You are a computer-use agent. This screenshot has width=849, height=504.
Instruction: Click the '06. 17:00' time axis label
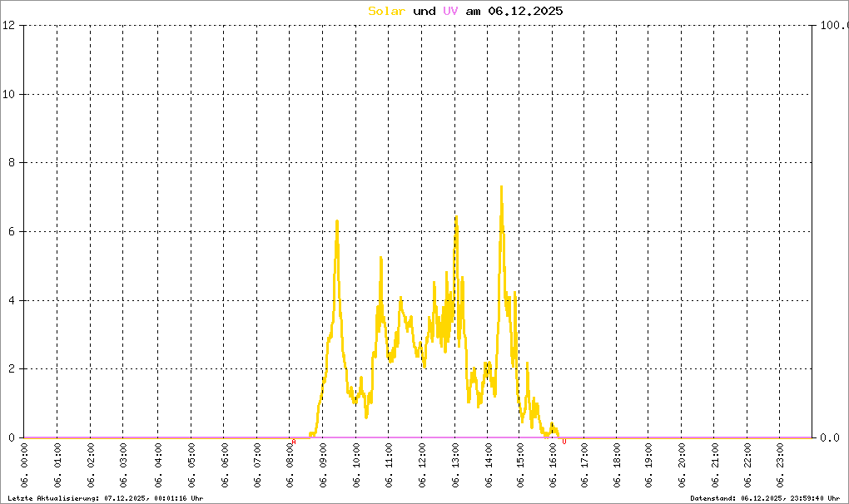(584, 466)
